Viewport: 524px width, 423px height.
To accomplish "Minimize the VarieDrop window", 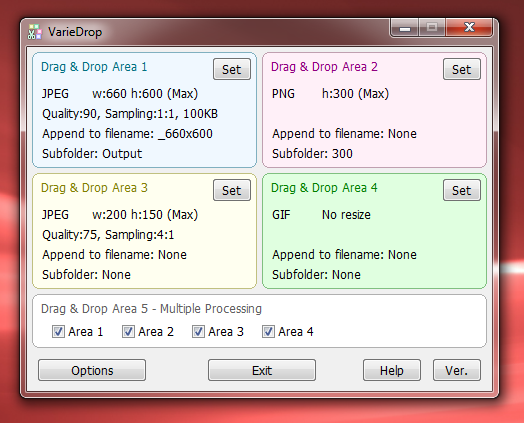I will coord(405,28).
